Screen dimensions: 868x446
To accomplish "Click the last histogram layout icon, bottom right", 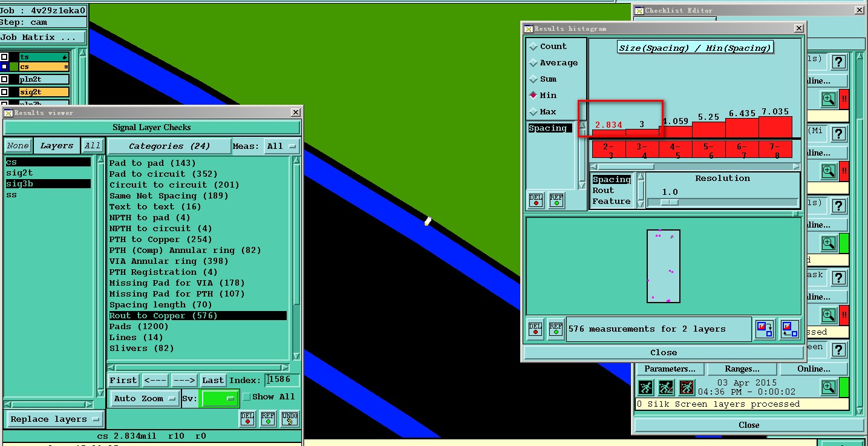I will tap(789, 329).
